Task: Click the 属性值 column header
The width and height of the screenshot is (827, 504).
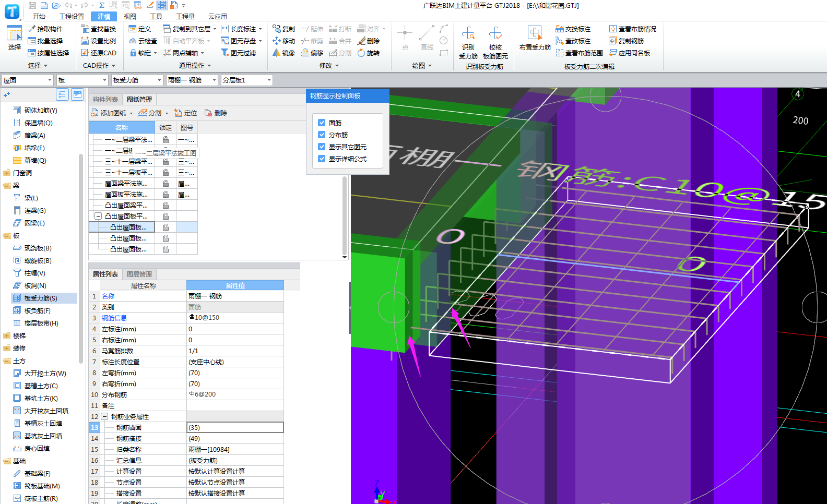Action: point(235,286)
